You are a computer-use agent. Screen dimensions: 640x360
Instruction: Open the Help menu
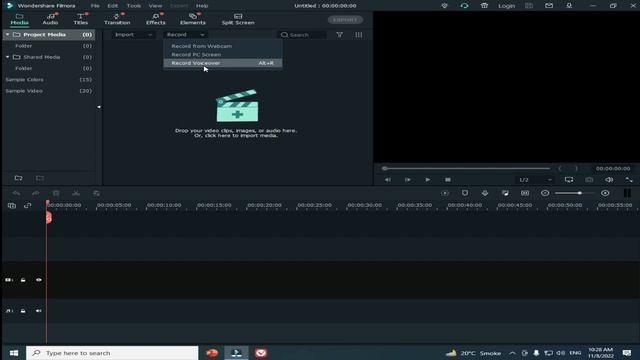tap(202, 6)
